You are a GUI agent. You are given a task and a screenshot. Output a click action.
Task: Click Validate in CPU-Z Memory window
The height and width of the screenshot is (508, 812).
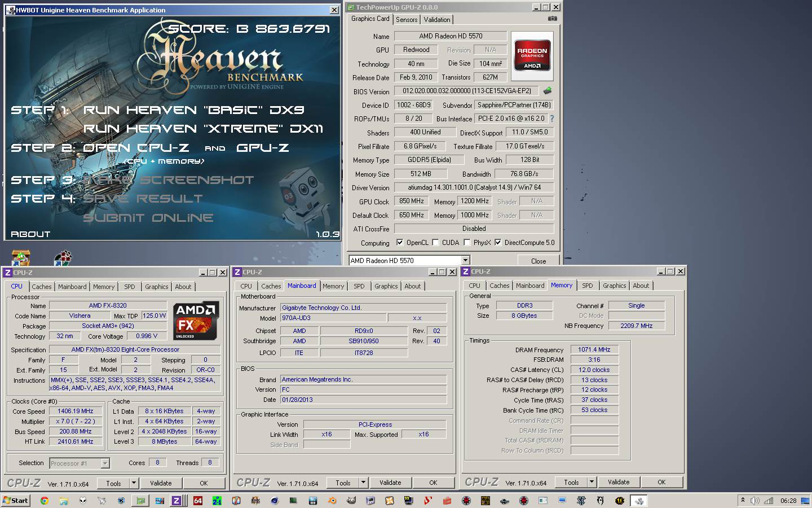619,482
